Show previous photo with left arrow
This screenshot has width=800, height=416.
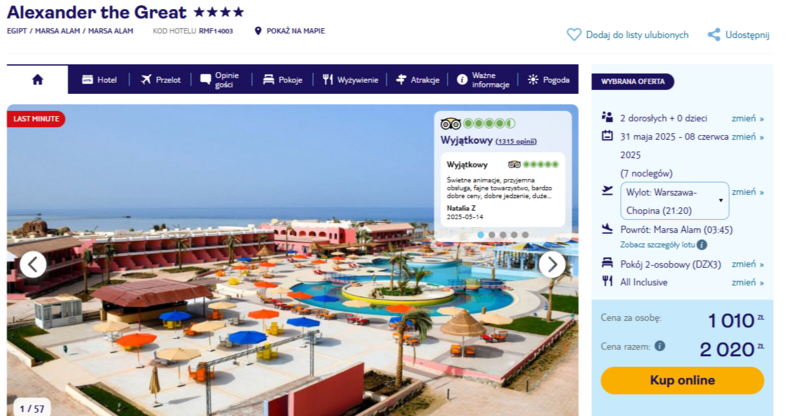[33, 264]
